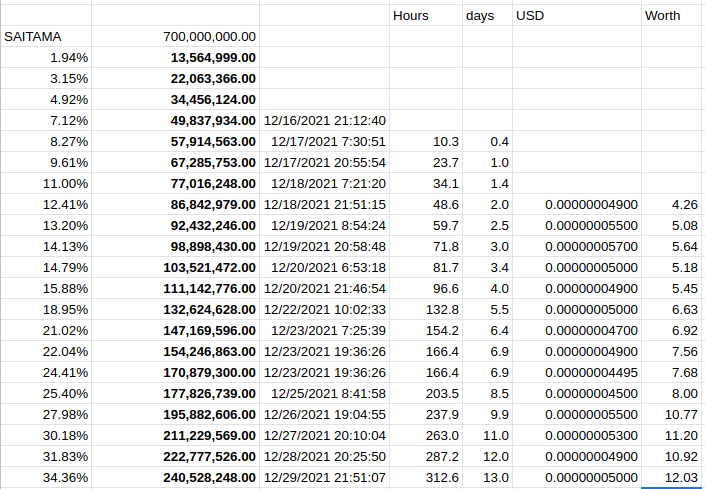Image resolution: width=705 pixels, height=489 pixels.
Task: Select the 240,528,248.00 amount cell
Action: tap(175, 477)
